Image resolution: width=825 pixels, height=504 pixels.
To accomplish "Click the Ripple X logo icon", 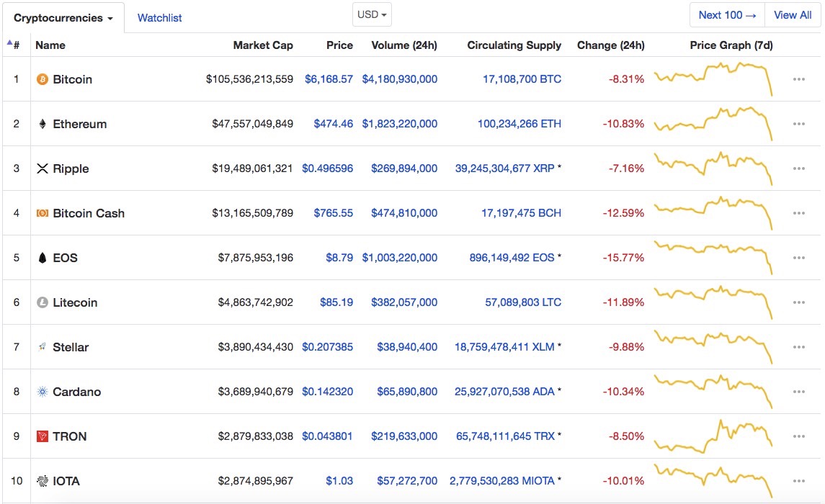I will [x=42, y=168].
